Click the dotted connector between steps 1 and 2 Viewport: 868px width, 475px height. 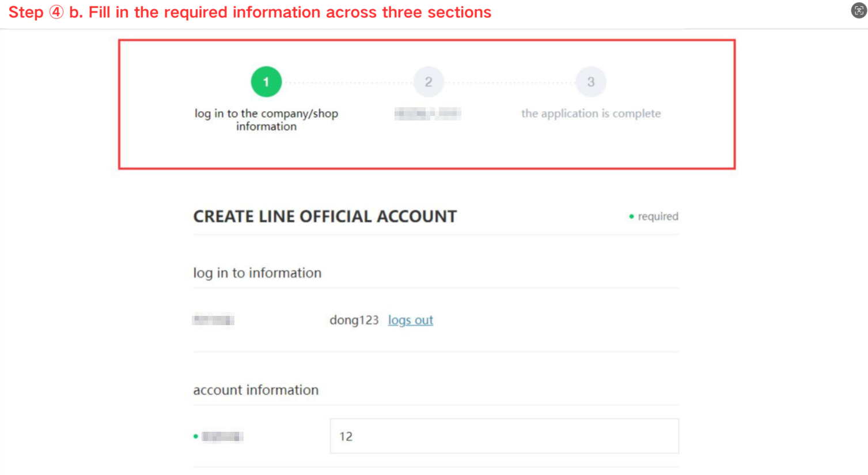347,83
